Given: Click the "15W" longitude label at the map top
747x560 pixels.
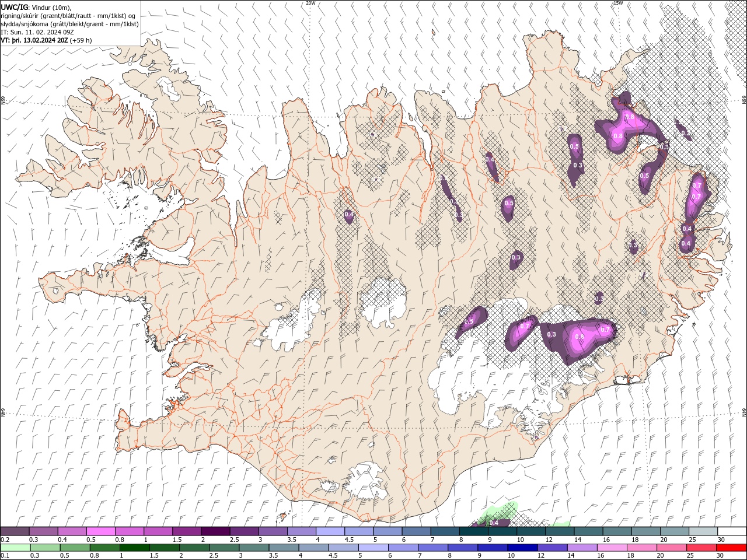Looking at the screenshot, I should tap(618, 3).
